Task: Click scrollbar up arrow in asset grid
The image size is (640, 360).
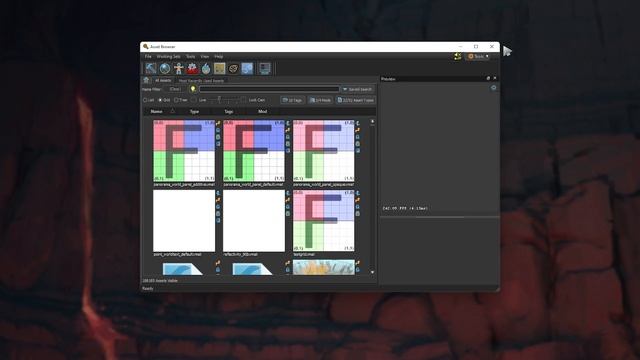Action: (372, 122)
